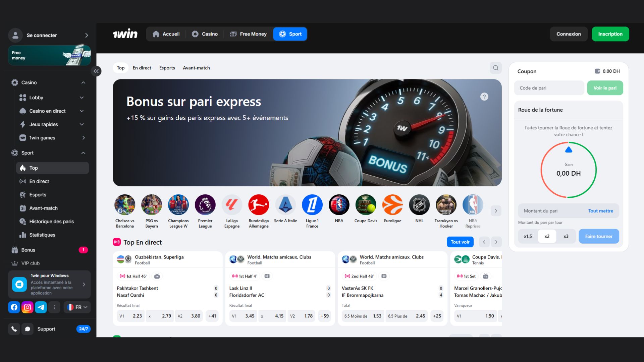Image resolution: width=644 pixels, height=362 pixels.
Task: Select the NHL league icon
Action: coord(419,205)
